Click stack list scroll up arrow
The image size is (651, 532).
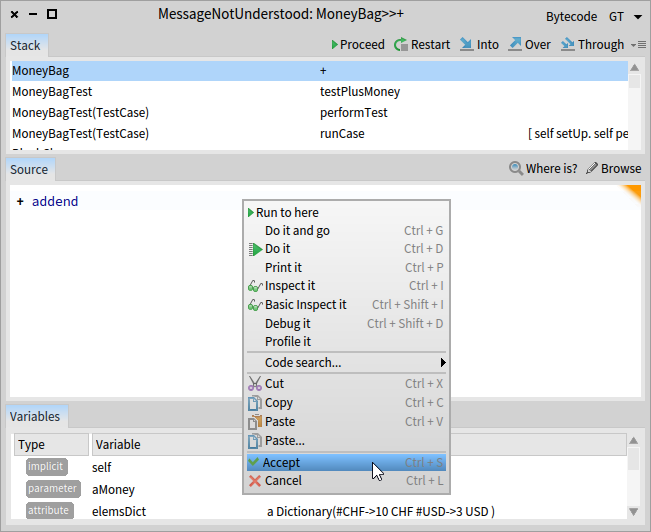coord(634,67)
